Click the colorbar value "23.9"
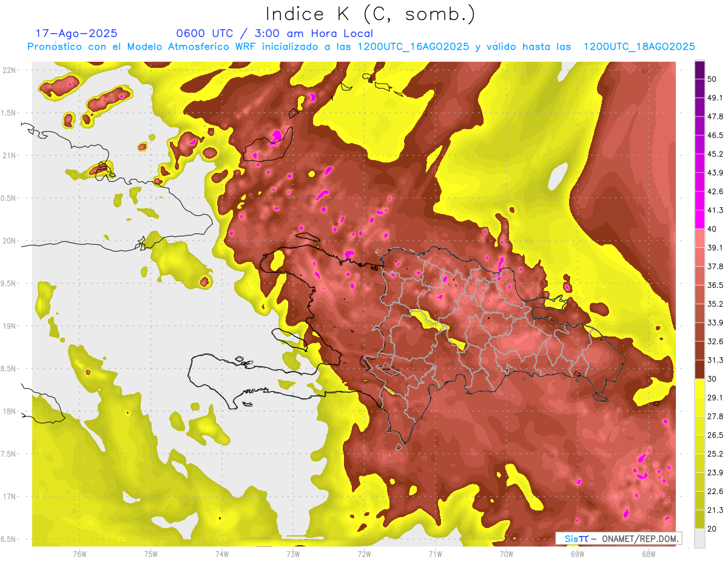Image resolution: width=728 pixels, height=562 pixels. coord(715,473)
